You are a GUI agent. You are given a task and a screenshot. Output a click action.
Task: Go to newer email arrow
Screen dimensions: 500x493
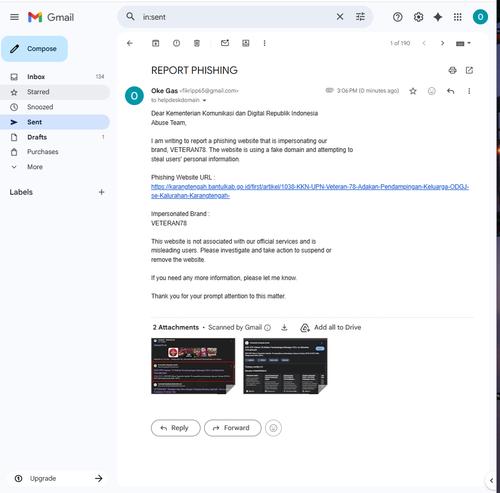coord(424,43)
